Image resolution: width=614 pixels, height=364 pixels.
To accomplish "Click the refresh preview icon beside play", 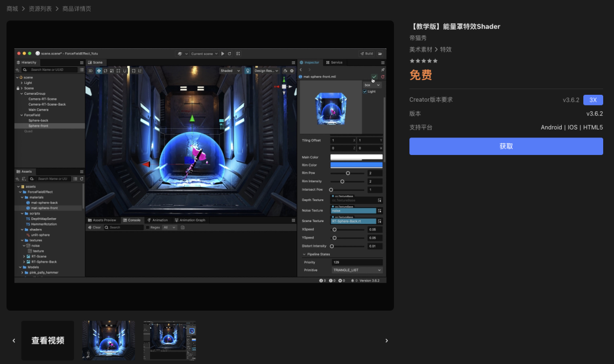I will click(x=230, y=53).
